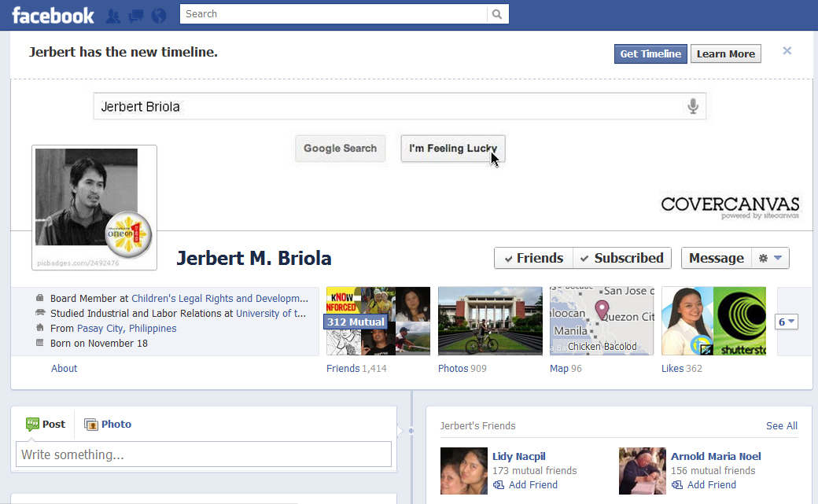This screenshot has width=818, height=504.
Task: Open the Map thumbnail
Action: point(602,321)
